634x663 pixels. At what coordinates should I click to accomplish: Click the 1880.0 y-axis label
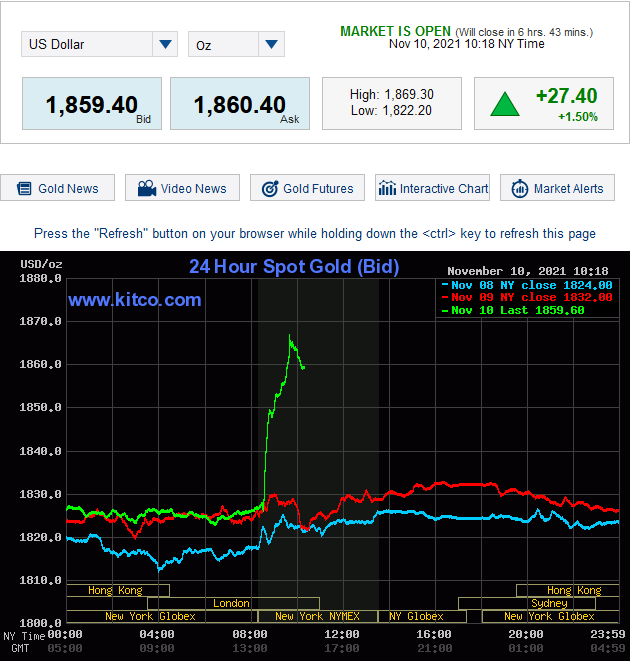click(x=40, y=279)
